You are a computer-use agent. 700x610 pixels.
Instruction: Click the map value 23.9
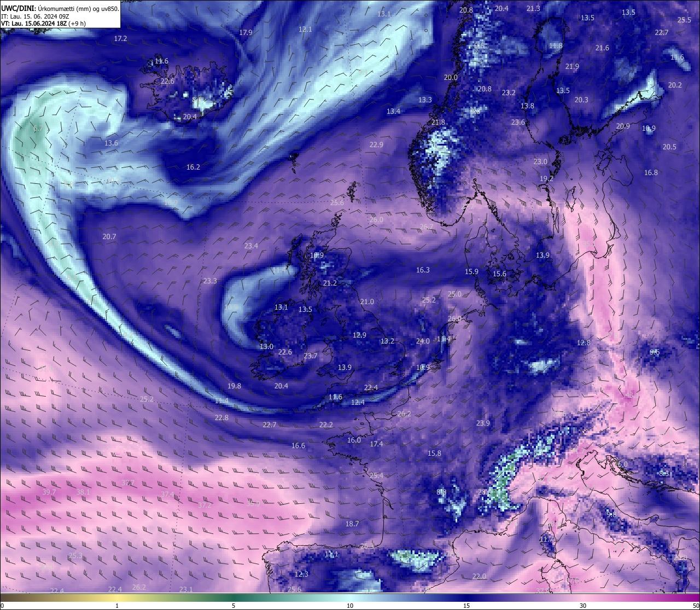click(483, 423)
